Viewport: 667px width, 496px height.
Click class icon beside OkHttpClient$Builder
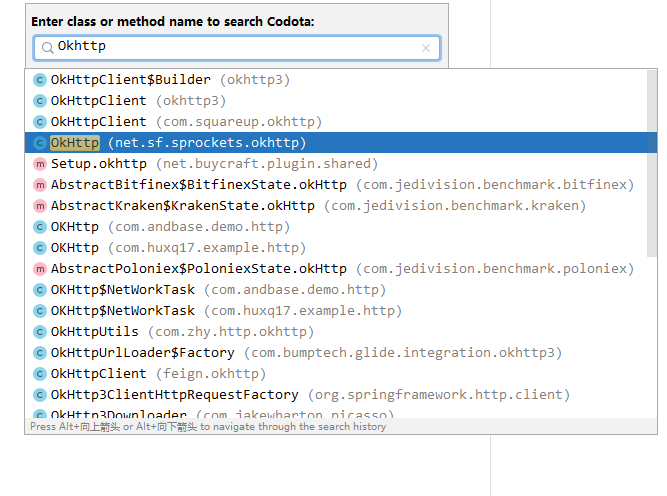(40, 80)
